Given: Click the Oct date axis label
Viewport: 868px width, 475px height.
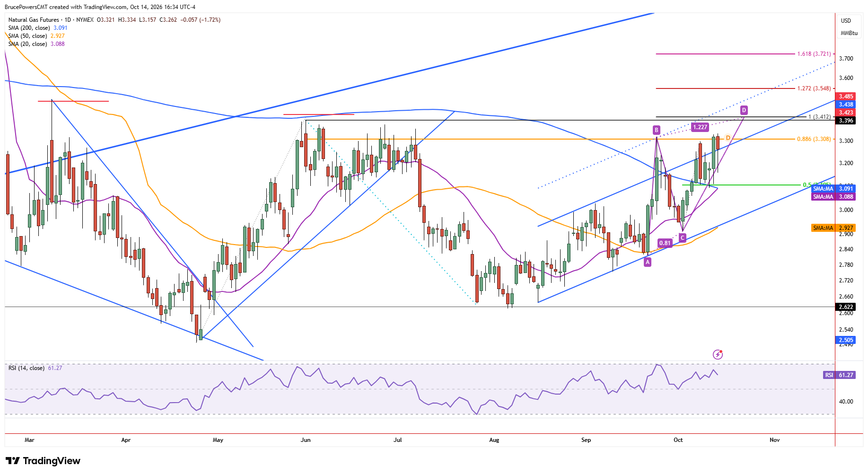Looking at the screenshot, I should tap(678, 440).
